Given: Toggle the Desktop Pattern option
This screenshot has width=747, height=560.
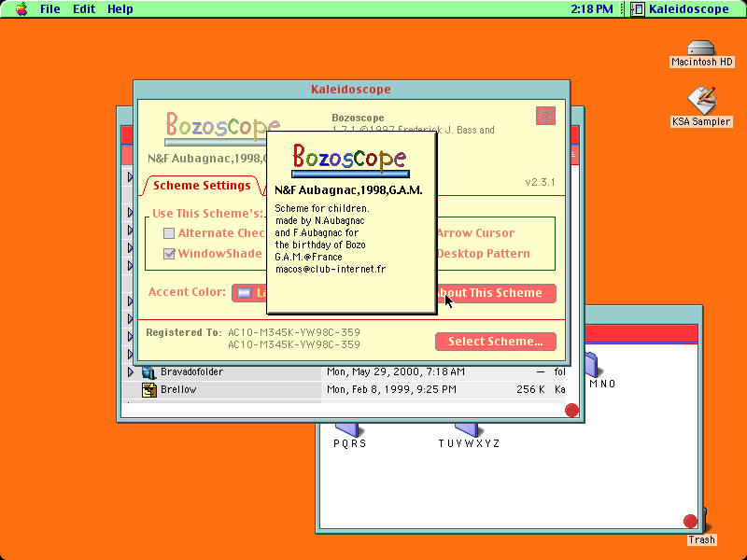Looking at the screenshot, I should [483, 253].
